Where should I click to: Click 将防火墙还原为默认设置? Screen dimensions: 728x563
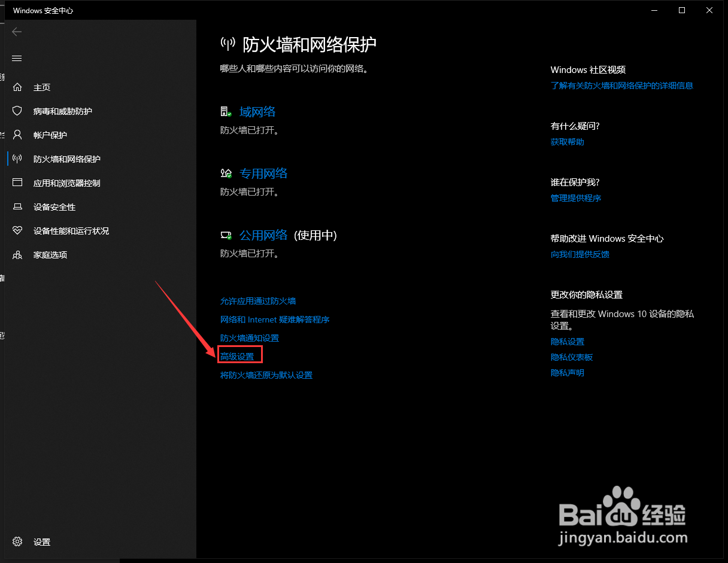click(266, 375)
